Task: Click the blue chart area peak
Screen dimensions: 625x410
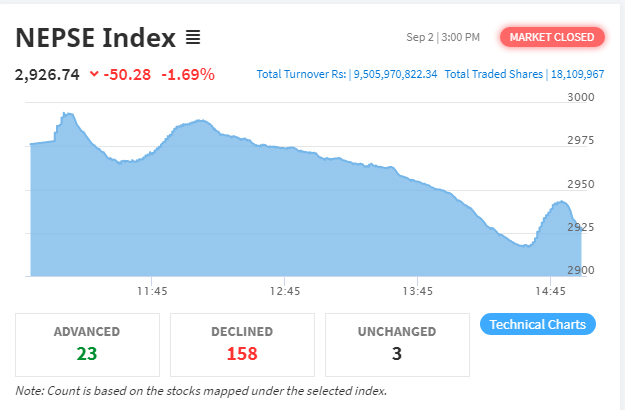Action: 68,116
